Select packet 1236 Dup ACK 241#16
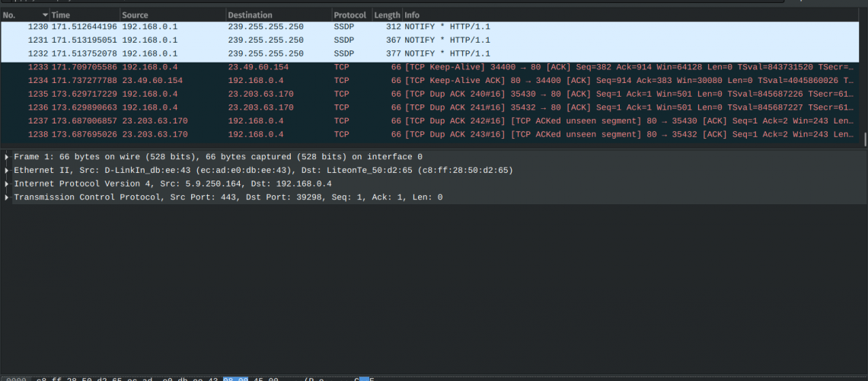Image resolution: width=868 pixels, height=381 pixels. (x=430, y=107)
